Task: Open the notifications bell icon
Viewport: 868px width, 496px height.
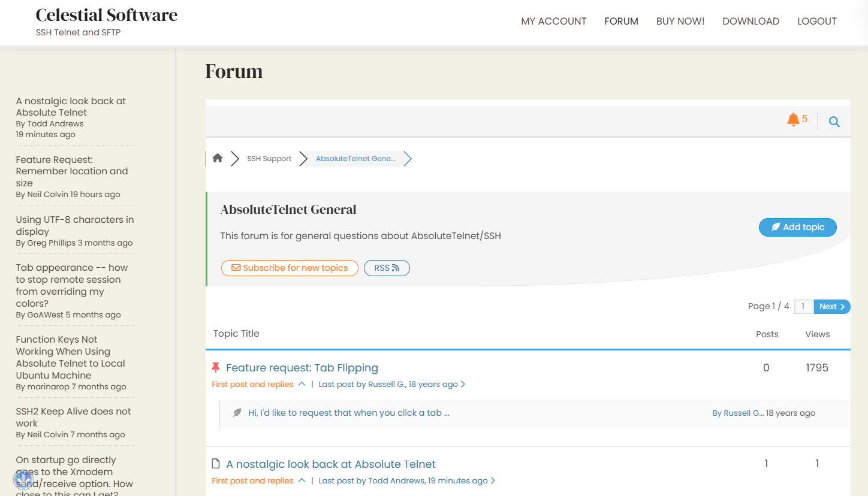Action: tap(793, 120)
